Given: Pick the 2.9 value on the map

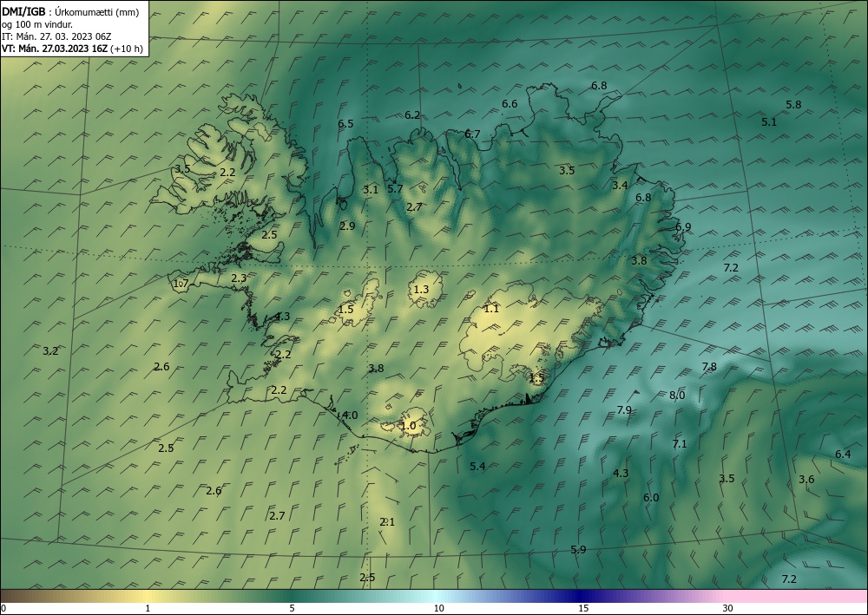Looking at the screenshot, I should [347, 226].
